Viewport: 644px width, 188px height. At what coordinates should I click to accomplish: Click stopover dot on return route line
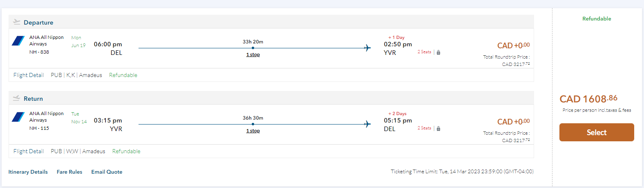[x=253, y=124]
